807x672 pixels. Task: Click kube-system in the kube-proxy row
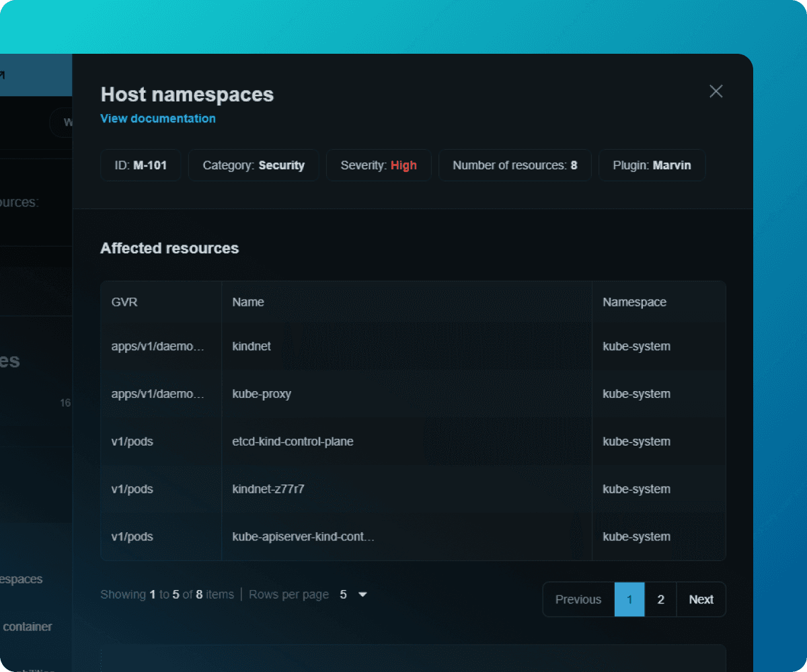(636, 394)
